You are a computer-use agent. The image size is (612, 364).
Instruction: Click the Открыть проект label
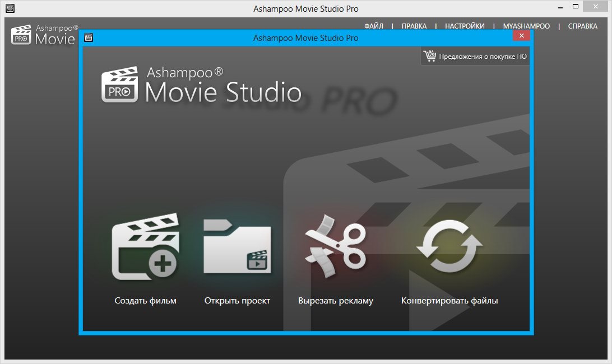[237, 301]
